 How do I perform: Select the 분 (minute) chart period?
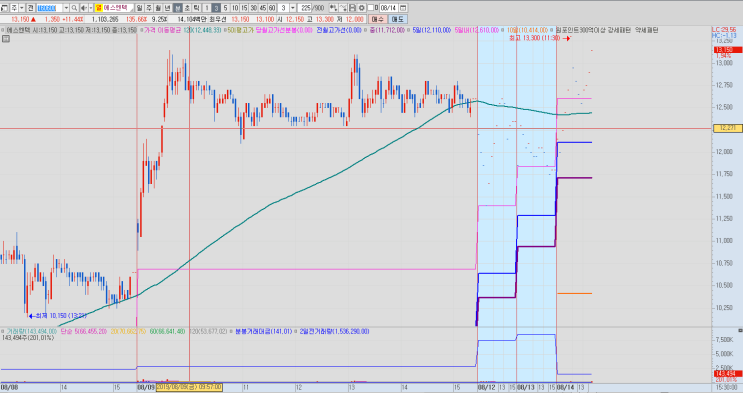point(177,8)
